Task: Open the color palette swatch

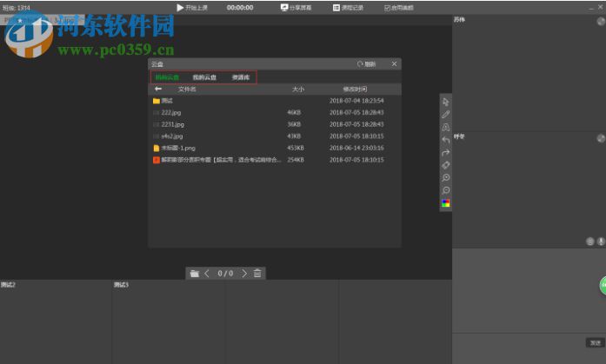Action: click(x=446, y=203)
